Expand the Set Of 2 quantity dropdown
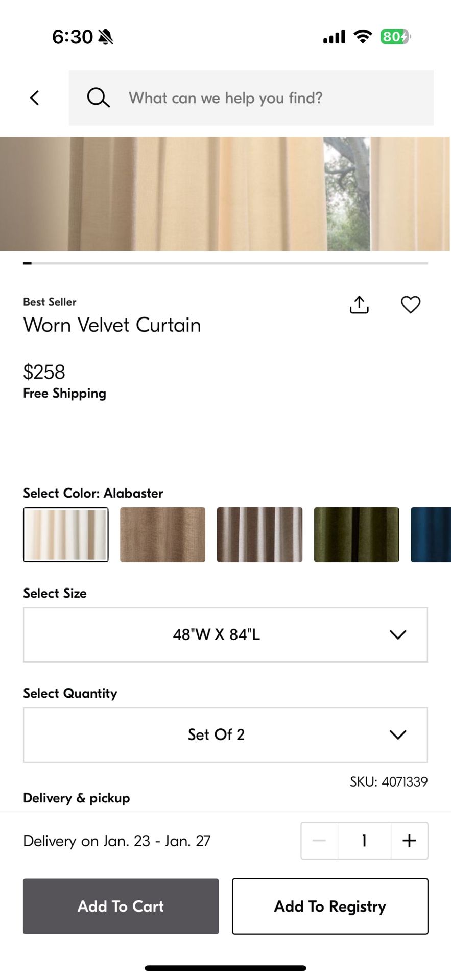 [x=225, y=734]
